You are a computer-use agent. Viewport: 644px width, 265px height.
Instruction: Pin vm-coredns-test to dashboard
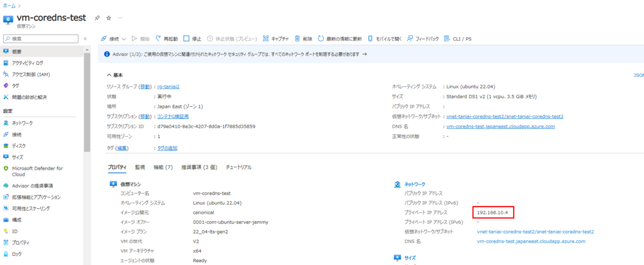(97, 18)
